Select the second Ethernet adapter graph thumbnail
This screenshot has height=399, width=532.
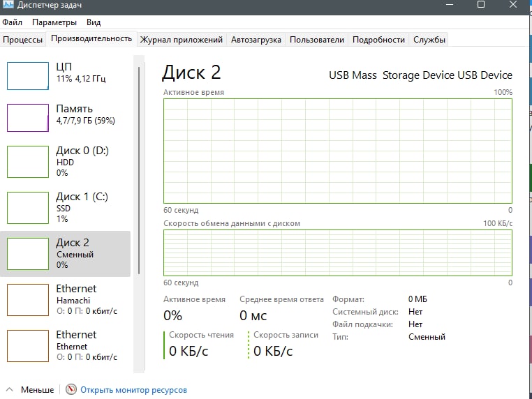[x=28, y=346]
